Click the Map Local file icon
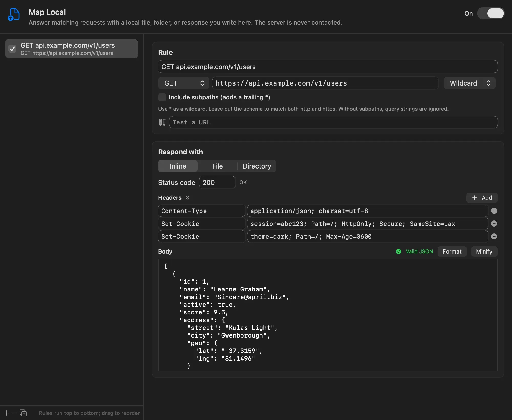Screen dimensions: 512x420 14,14
